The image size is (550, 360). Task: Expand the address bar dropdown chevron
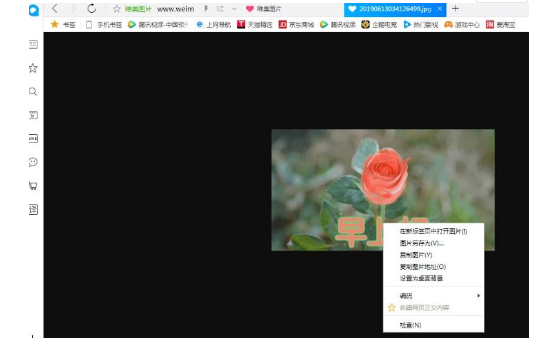[234, 9]
